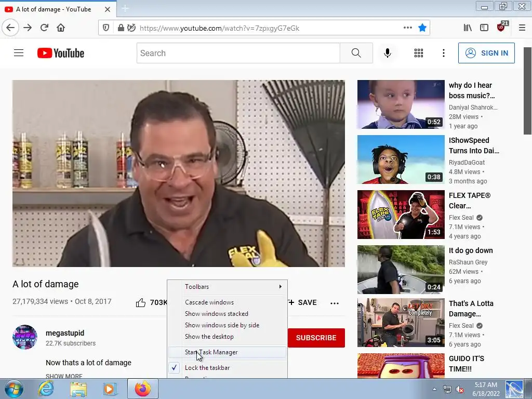Open the Windows Start orb
The height and width of the screenshot is (399, 532).
[14, 389]
